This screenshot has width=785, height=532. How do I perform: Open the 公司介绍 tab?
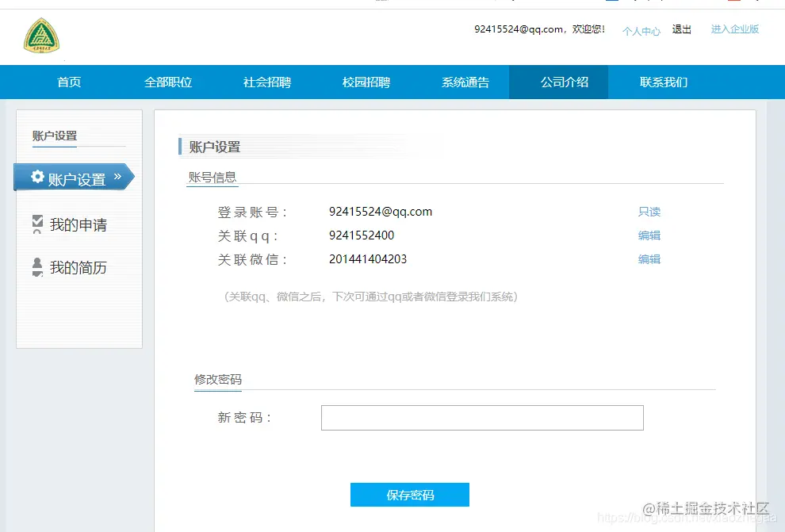[x=560, y=82]
